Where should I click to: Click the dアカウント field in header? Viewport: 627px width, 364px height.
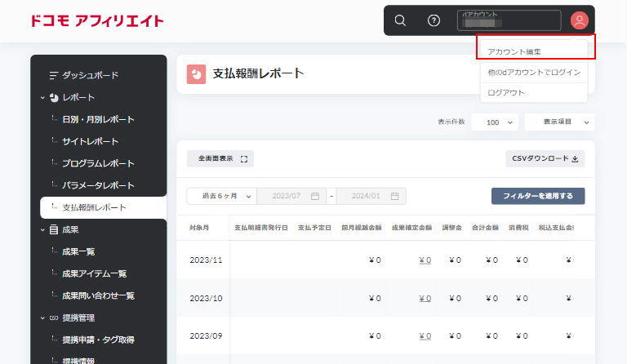(509, 20)
